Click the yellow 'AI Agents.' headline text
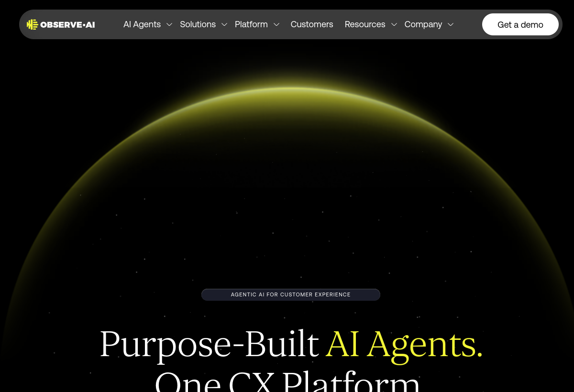The height and width of the screenshot is (392, 574). 404,344
